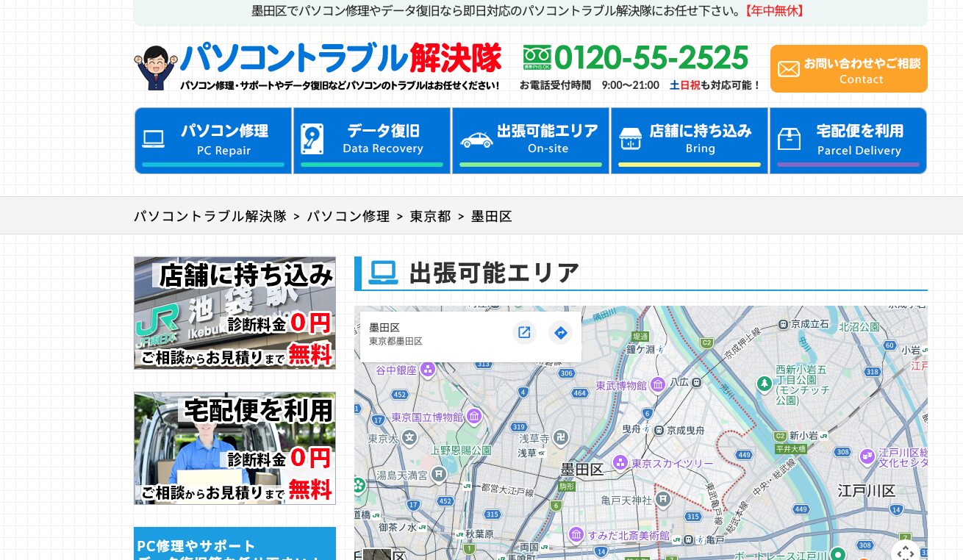Open the 宅配便を利用 Parcel Delivery tab
Screen dimensions: 963x560
pos(848,140)
